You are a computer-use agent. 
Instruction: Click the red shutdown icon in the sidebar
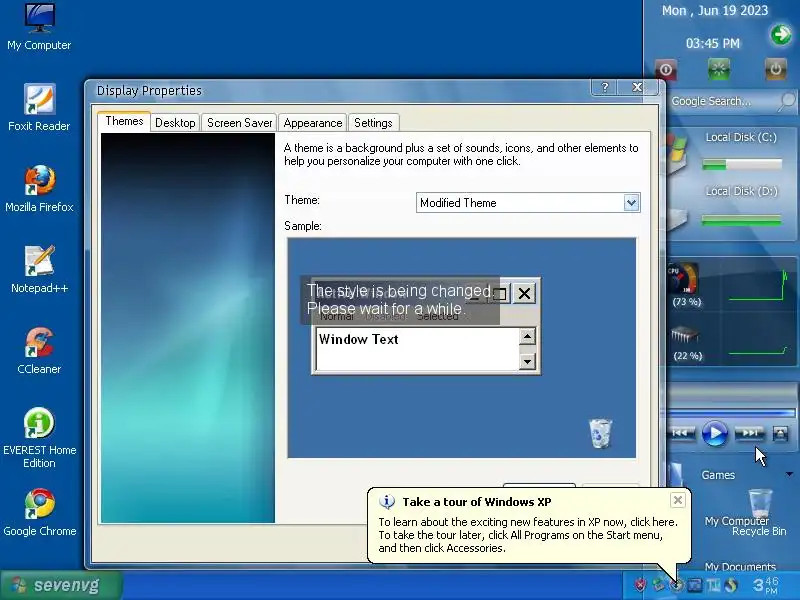pos(666,69)
